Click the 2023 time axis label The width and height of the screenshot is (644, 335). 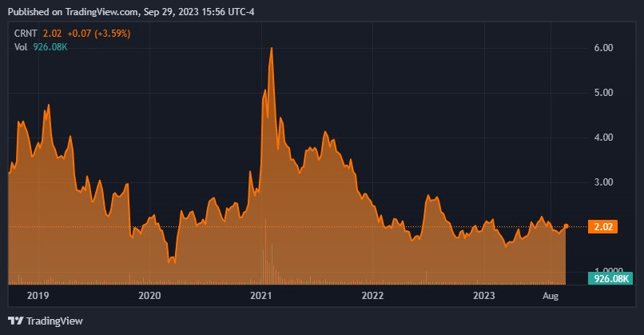484,296
